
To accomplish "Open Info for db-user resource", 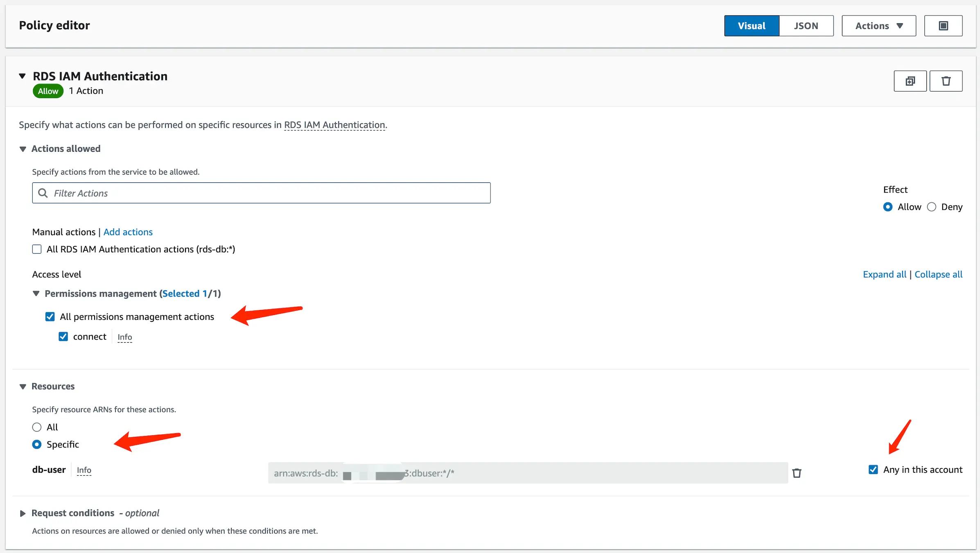I will point(84,470).
